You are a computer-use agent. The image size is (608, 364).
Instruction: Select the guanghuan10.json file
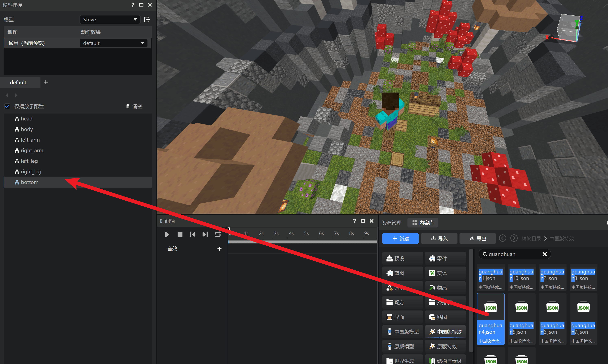coord(522,278)
